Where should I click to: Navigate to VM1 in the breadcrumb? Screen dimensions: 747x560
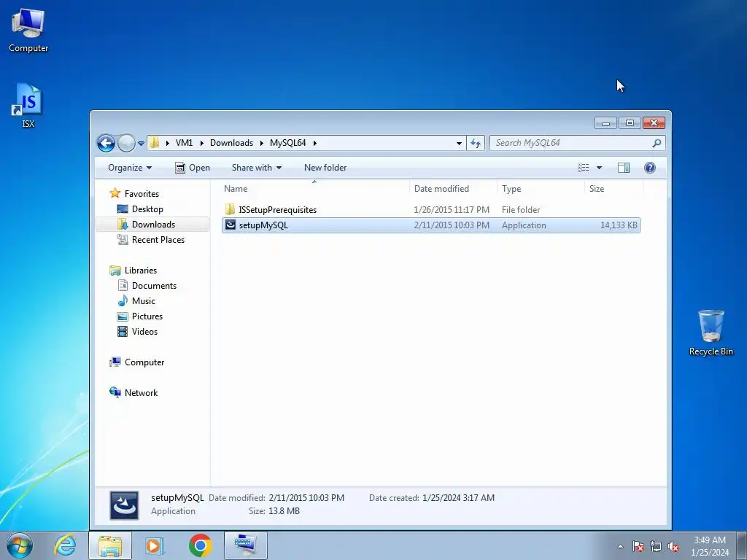coord(184,143)
